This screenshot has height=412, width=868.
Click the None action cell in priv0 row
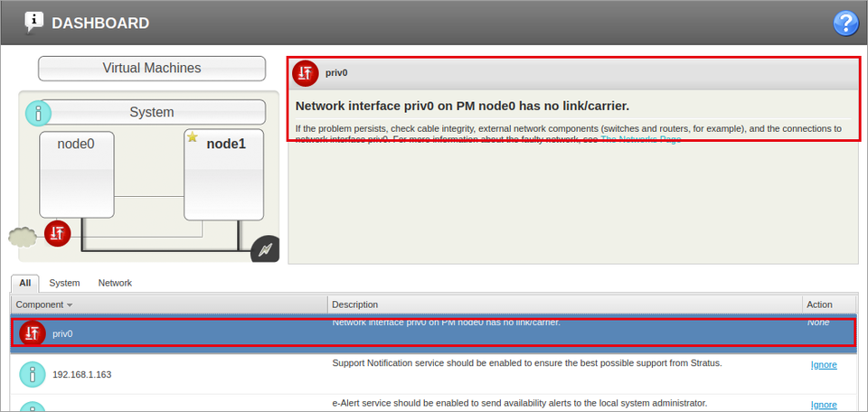click(818, 322)
